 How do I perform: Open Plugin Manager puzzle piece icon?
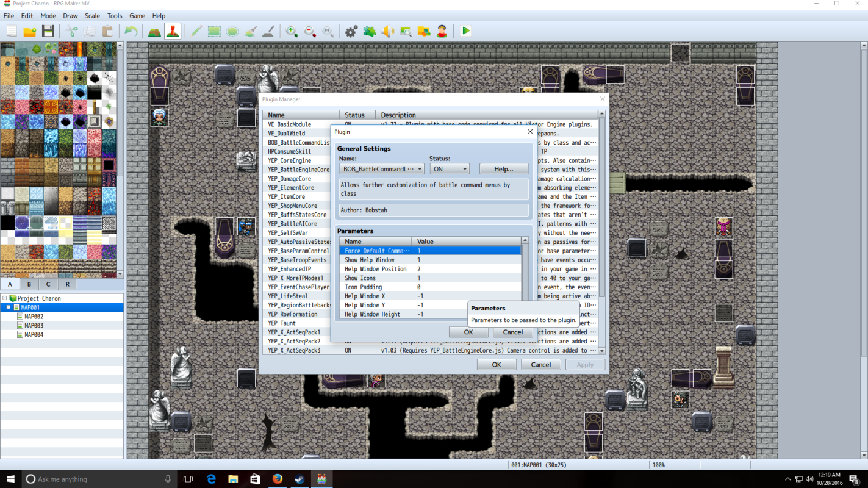point(370,31)
